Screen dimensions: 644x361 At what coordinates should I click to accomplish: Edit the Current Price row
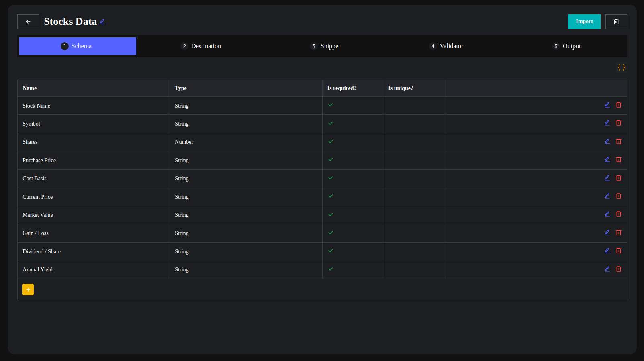(607, 196)
